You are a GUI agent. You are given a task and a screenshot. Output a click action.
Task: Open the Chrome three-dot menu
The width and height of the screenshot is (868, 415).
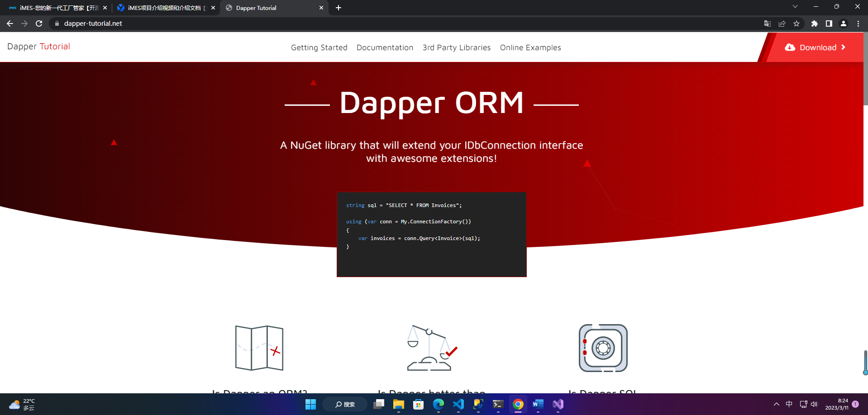click(x=858, y=24)
